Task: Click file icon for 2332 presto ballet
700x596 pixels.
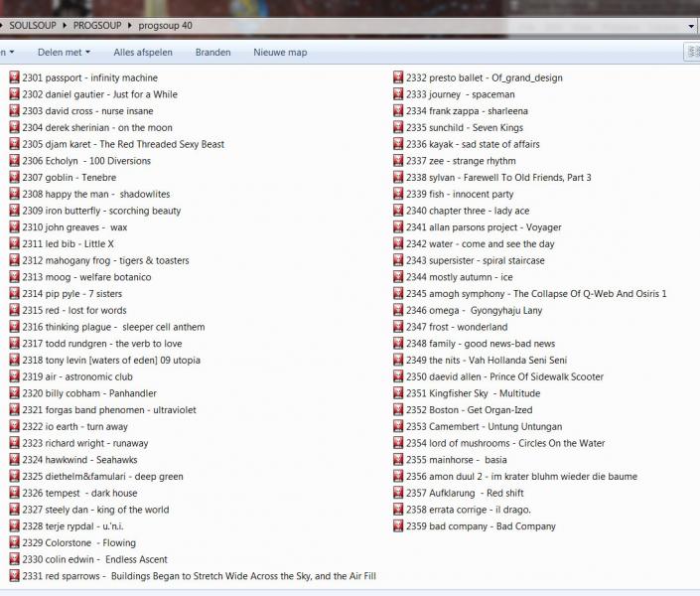Action: (398, 77)
